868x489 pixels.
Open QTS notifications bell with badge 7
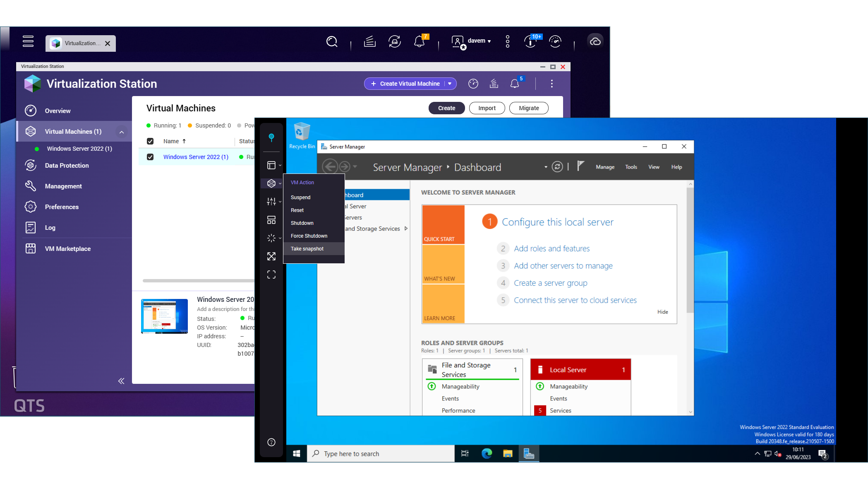coord(420,41)
